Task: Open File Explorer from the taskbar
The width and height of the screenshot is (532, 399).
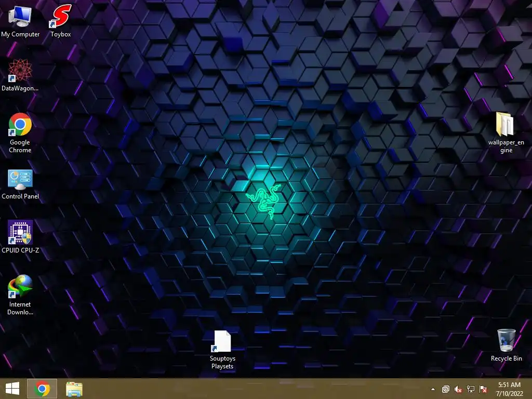Action: coord(74,389)
